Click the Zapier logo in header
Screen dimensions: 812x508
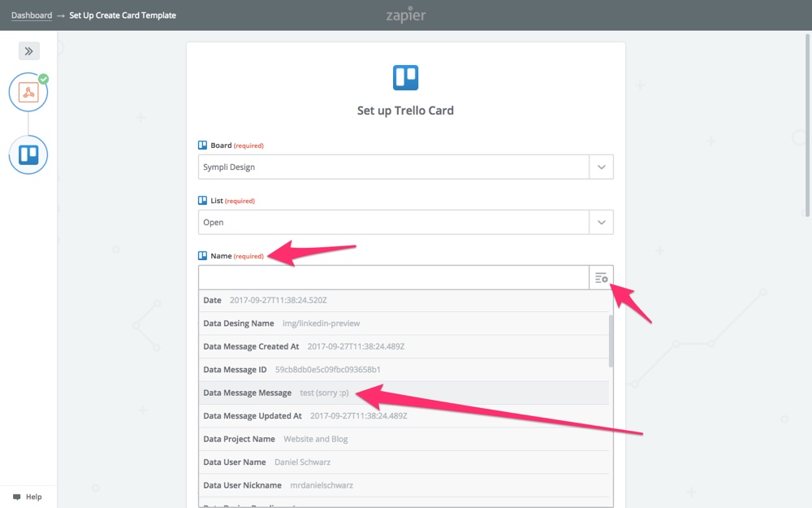coord(406,15)
